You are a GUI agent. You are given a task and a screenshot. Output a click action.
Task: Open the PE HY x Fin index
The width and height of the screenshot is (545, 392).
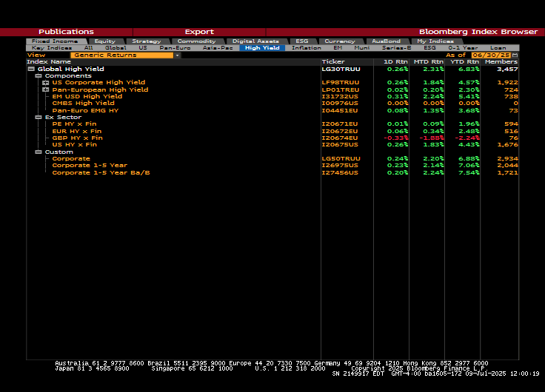point(74,124)
